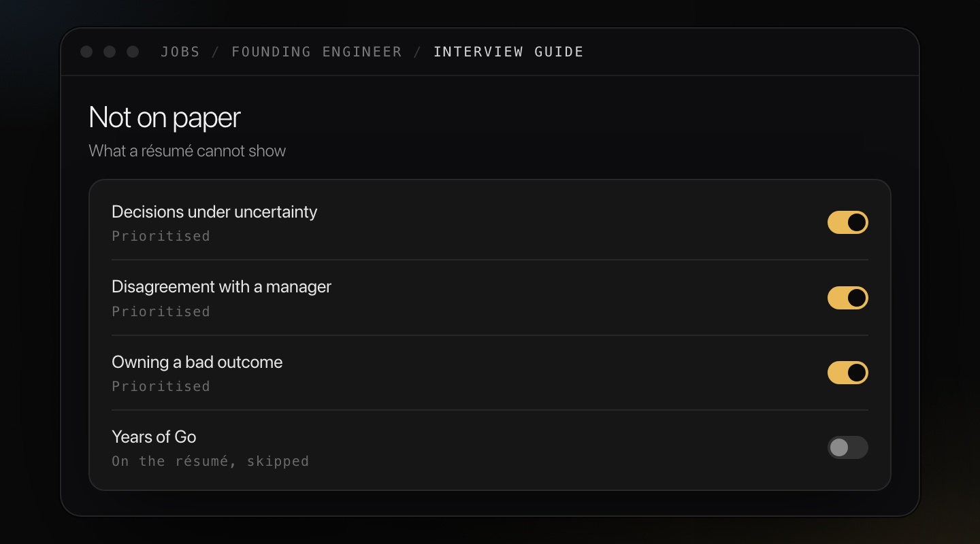Go to Founding Engineer breadcrumb
The width and height of the screenshot is (980, 544).
tap(316, 52)
